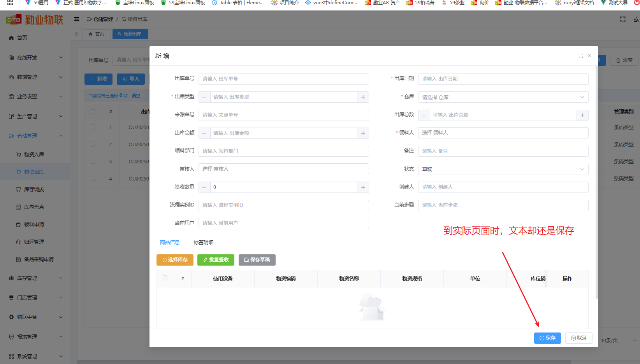Toggle the header checkbox in background list
The height and width of the screenshot is (364, 640).
(93, 112)
